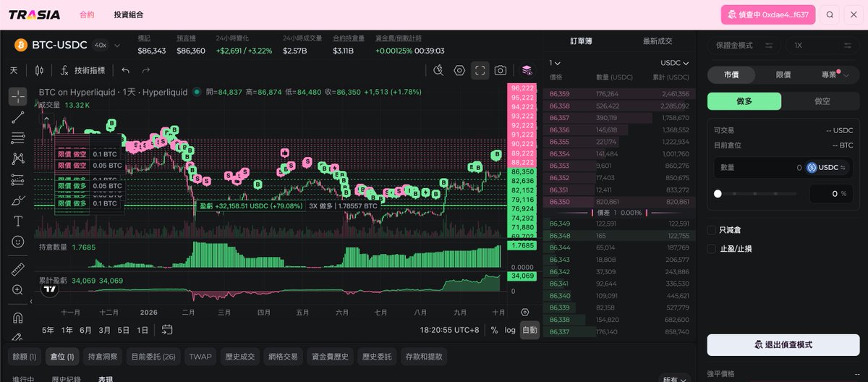Image resolution: width=868 pixels, height=382 pixels.
Task: Open the 1X leverage selector
Action: [x=822, y=45]
